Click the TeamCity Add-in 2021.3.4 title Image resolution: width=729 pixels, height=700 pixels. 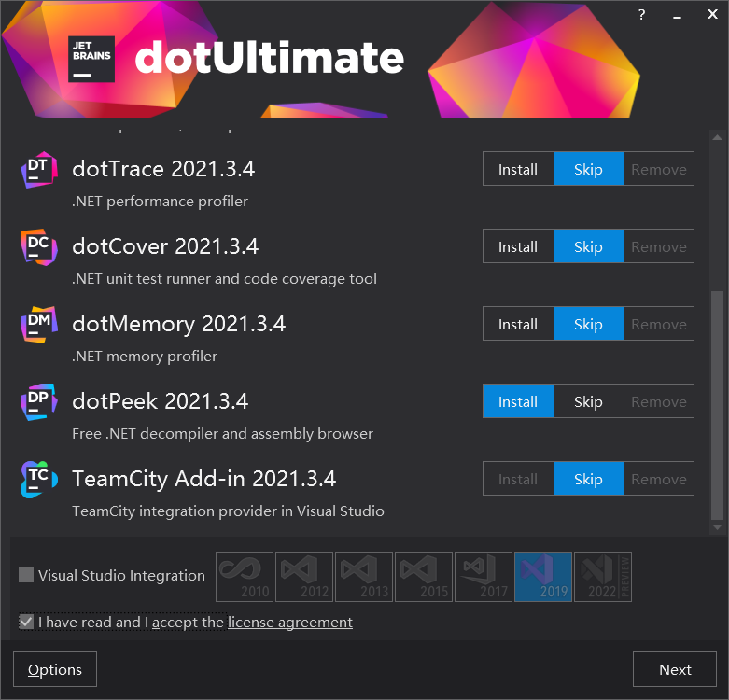tap(203, 479)
